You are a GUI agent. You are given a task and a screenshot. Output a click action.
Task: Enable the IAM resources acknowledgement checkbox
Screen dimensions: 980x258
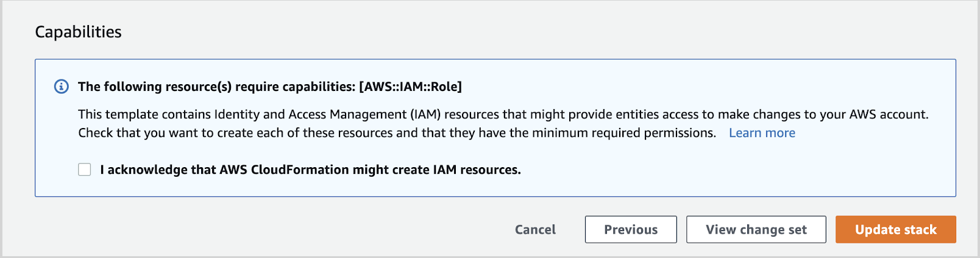[85, 170]
